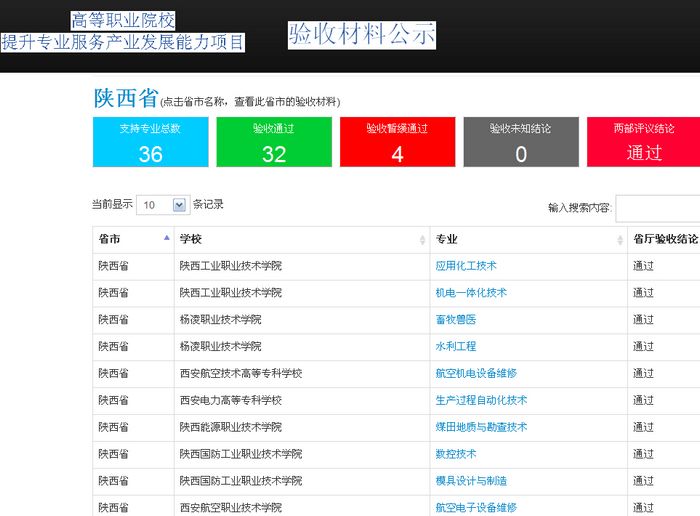Open the records-per-page dropdown showing 10

click(162, 205)
